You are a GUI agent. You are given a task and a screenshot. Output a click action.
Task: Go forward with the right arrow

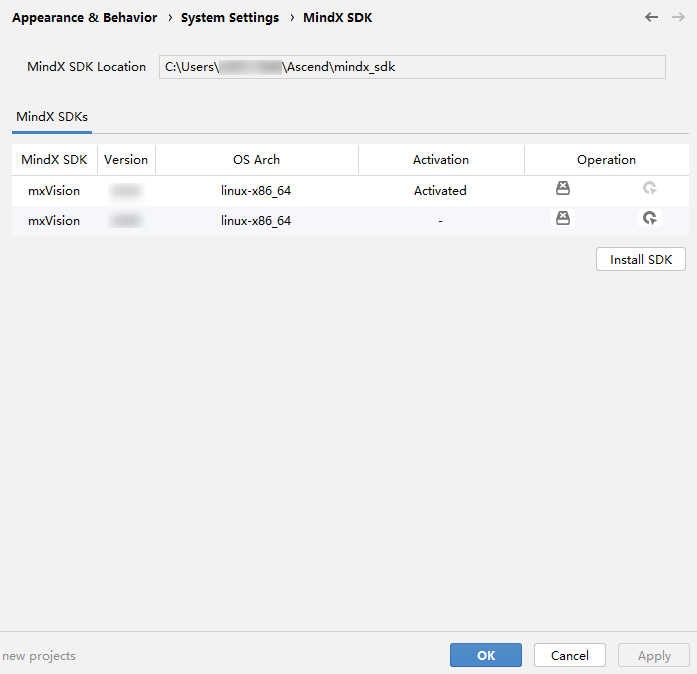678,17
